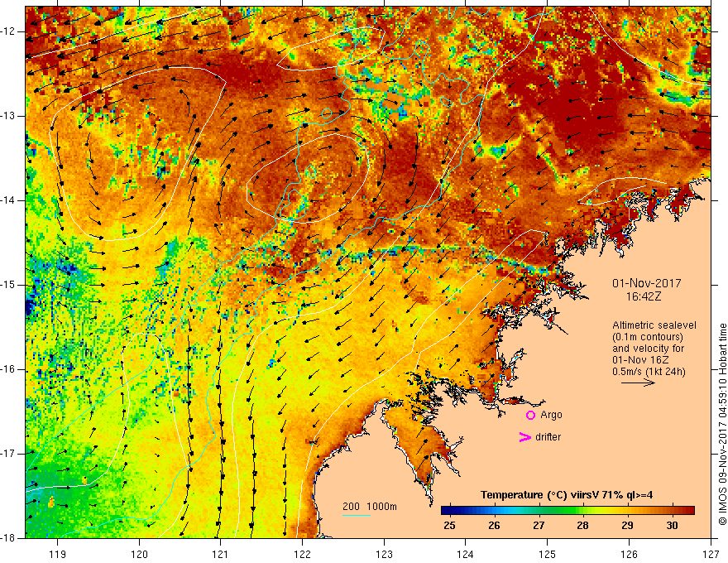
Task: Click the longitude axis label '122'
Action: coord(302,554)
